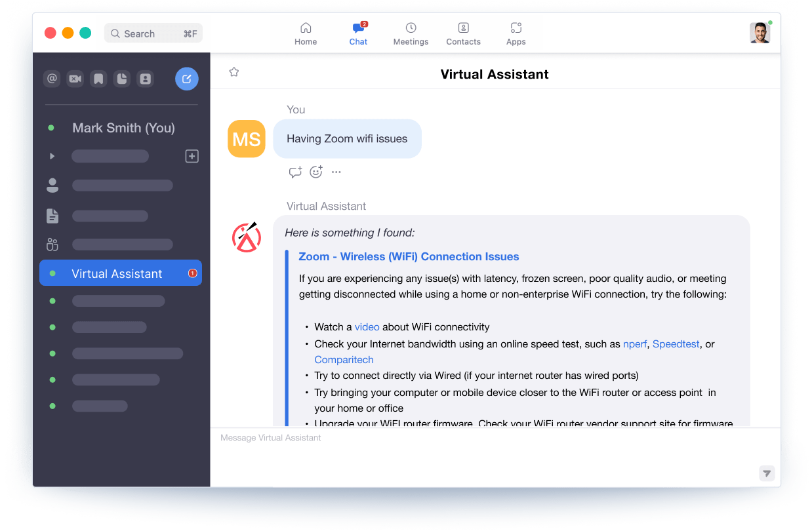Open the Speedtest link
The image size is (812, 531).
(676, 344)
